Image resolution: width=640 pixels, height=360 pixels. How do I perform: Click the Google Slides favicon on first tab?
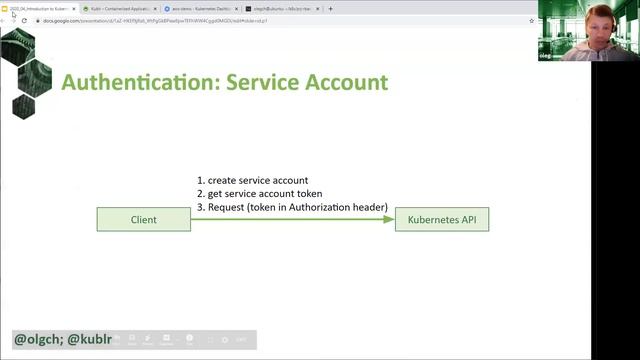click(x=4, y=9)
